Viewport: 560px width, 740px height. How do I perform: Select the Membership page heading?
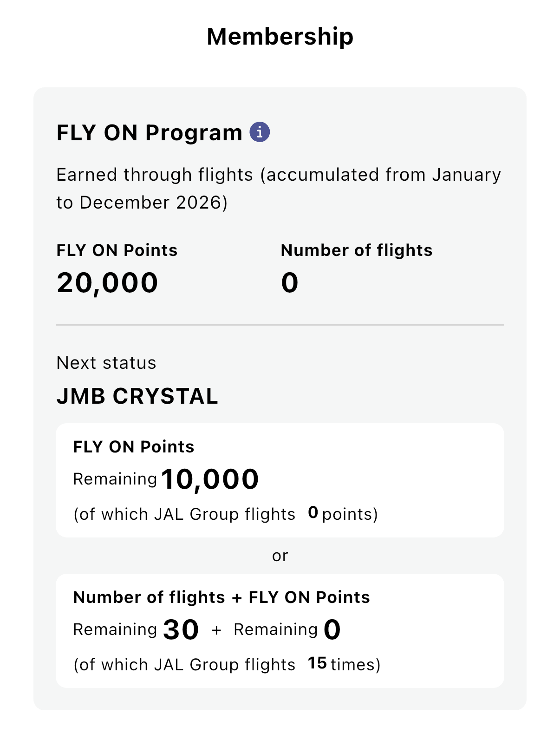tap(280, 36)
